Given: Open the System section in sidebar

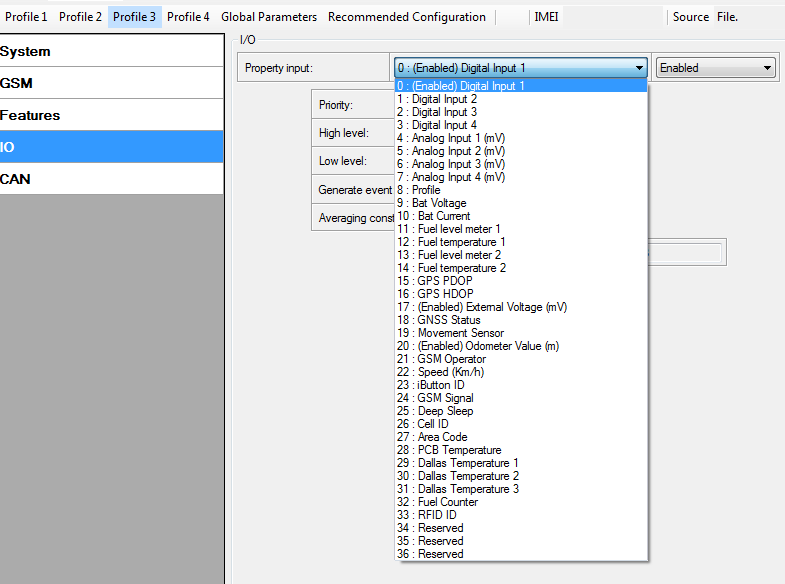Looking at the screenshot, I should pyautogui.click(x=111, y=51).
